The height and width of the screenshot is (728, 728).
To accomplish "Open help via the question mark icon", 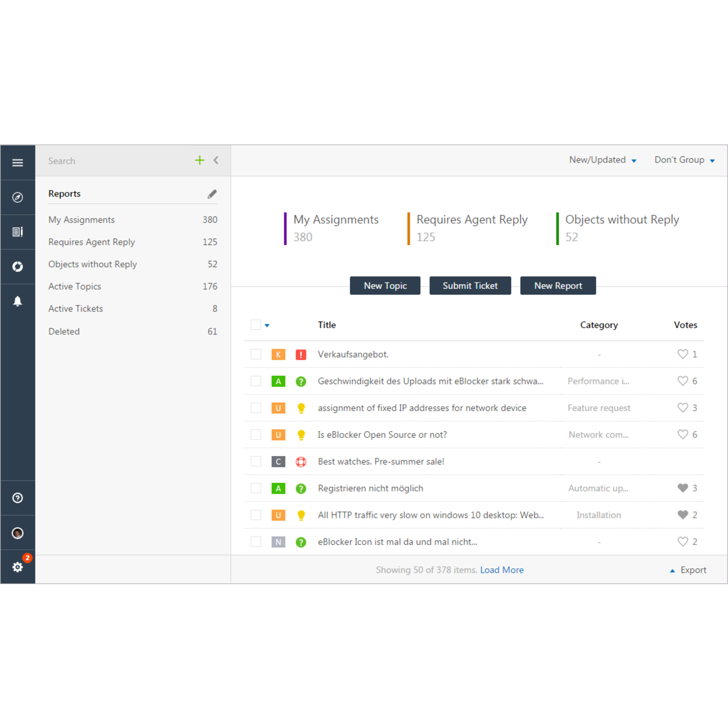I will [18, 498].
